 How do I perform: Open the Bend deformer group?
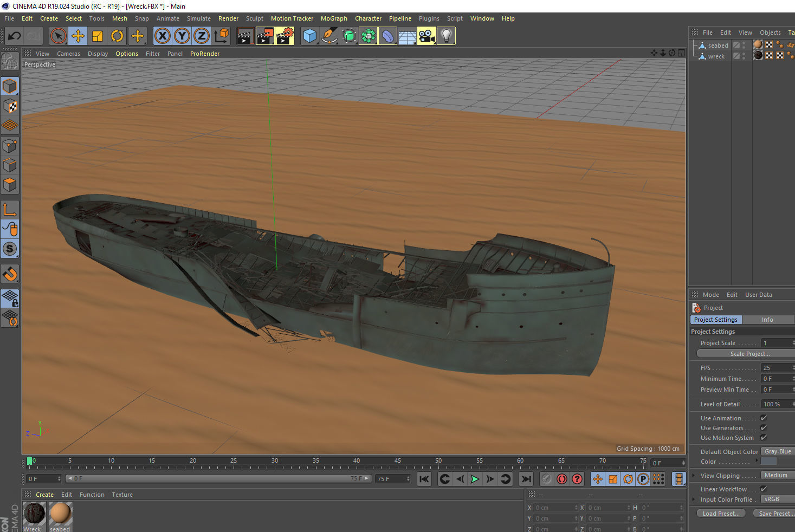[387, 36]
